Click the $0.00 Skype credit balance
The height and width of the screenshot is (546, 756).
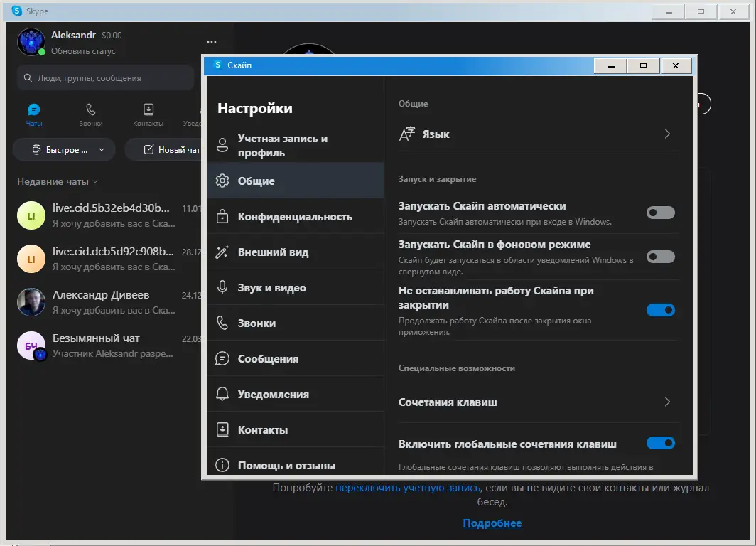[x=112, y=36]
